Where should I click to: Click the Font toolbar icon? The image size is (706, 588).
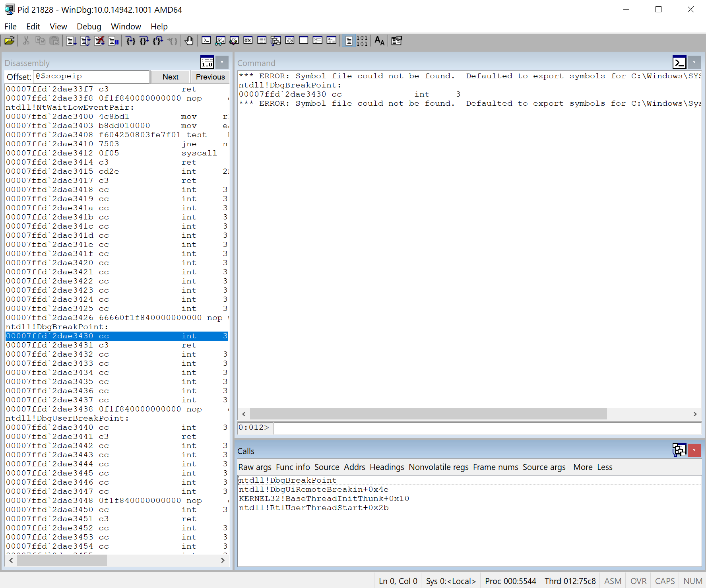(x=380, y=41)
